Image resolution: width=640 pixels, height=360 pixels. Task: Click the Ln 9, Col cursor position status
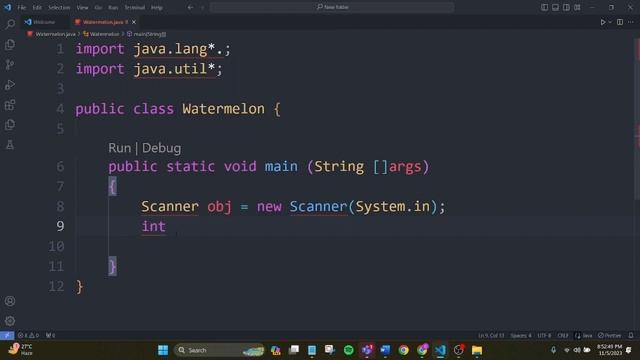point(491,336)
